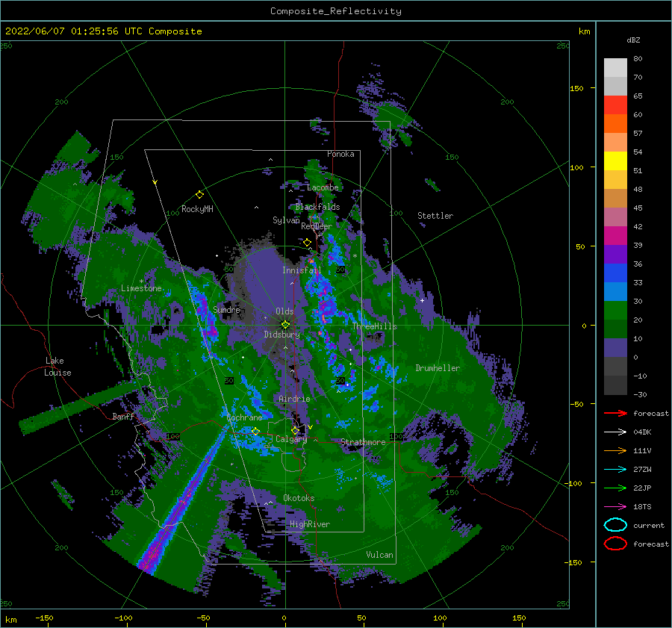
Task: Click the yellow diamond marker near Cochrane
Action: [255, 431]
